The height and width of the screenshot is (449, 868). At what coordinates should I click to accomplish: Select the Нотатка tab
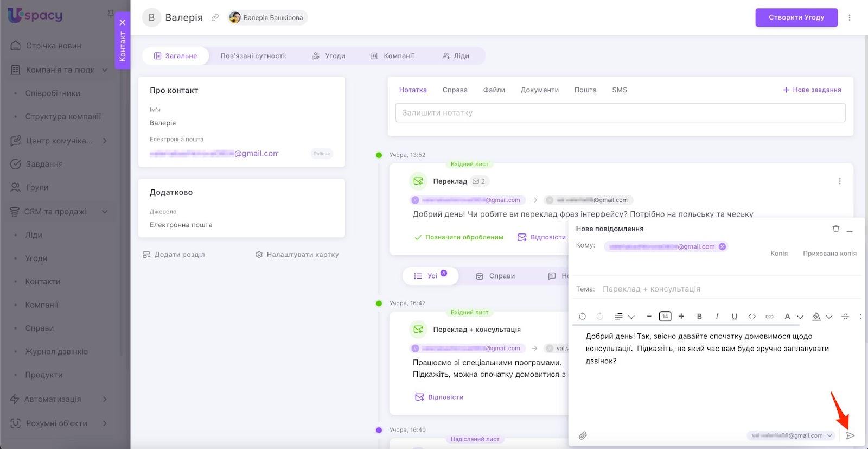click(413, 90)
